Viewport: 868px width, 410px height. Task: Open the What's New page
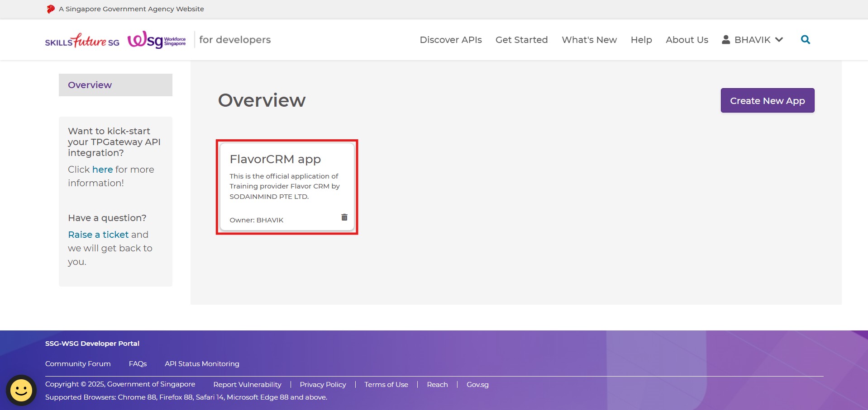(589, 40)
